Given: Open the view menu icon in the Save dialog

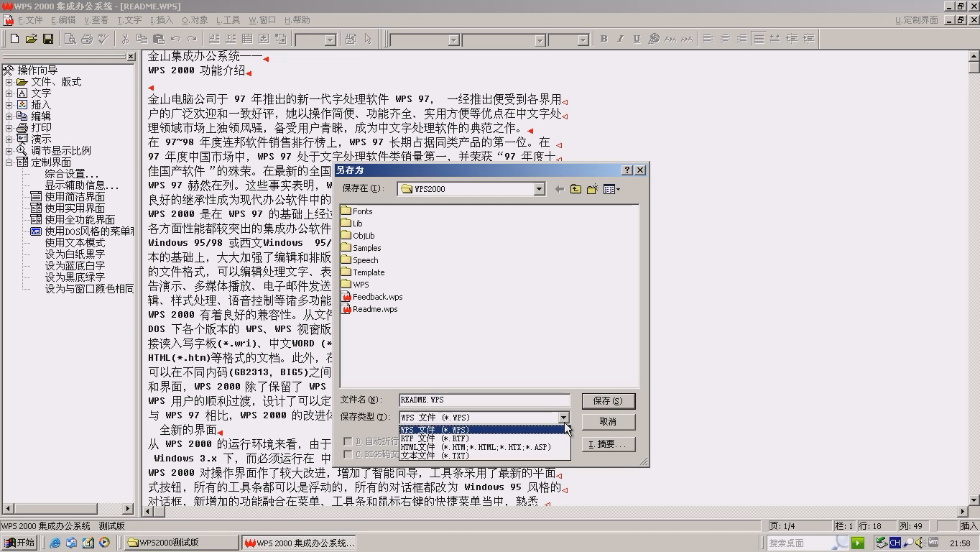Looking at the screenshot, I should 611,189.
